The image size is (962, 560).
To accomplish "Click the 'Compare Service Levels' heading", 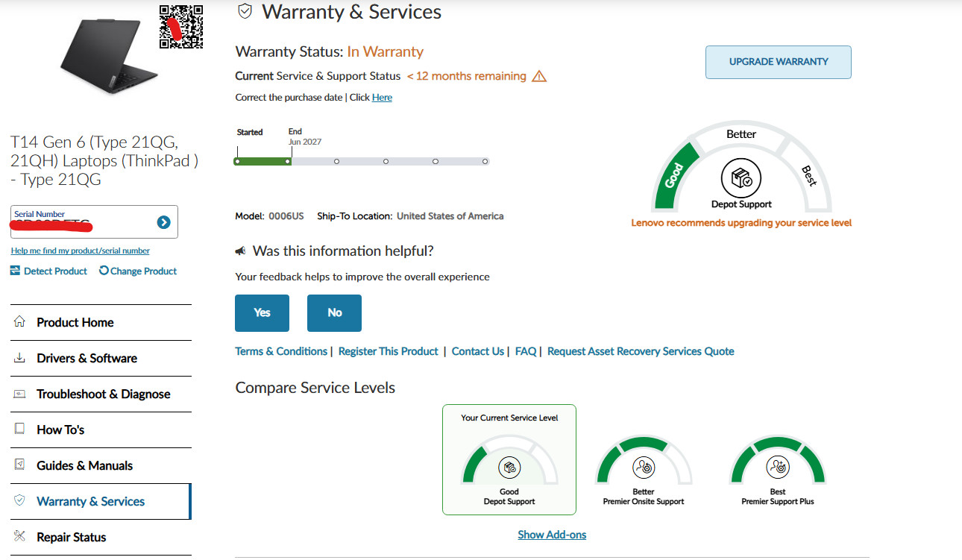I will pyautogui.click(x=315, y=388).
